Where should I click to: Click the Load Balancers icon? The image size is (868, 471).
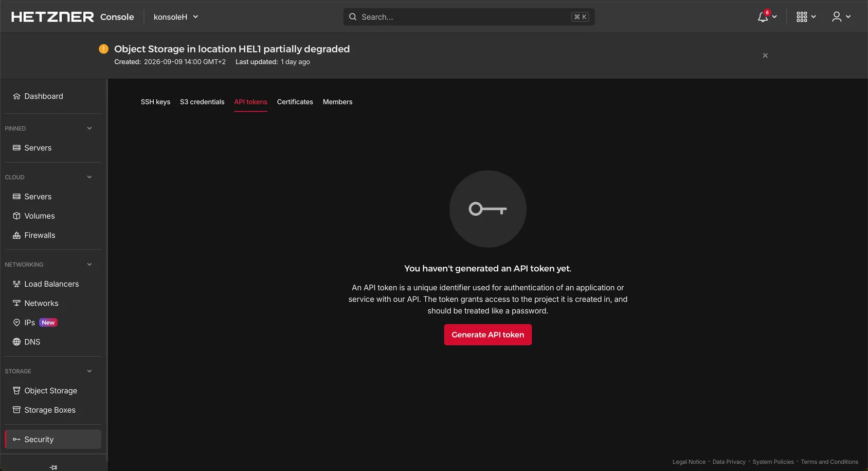pyautogui.click(x=16, y=284)
